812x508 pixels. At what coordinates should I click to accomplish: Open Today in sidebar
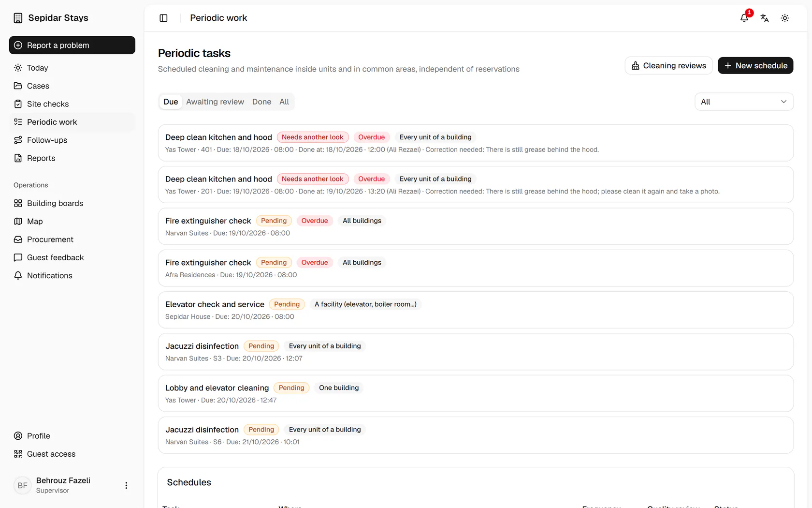(x=72, y=68)
